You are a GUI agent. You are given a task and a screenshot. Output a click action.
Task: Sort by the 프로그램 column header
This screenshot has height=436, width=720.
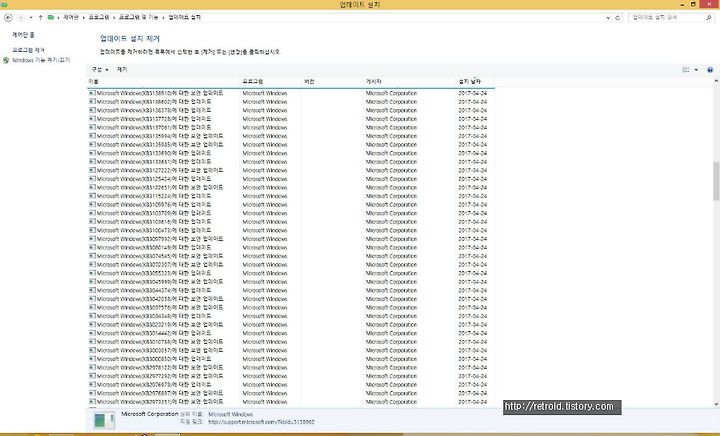point(270,81)
